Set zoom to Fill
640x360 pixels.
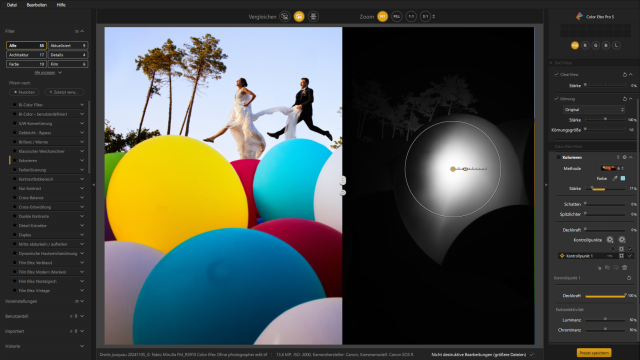397,17
